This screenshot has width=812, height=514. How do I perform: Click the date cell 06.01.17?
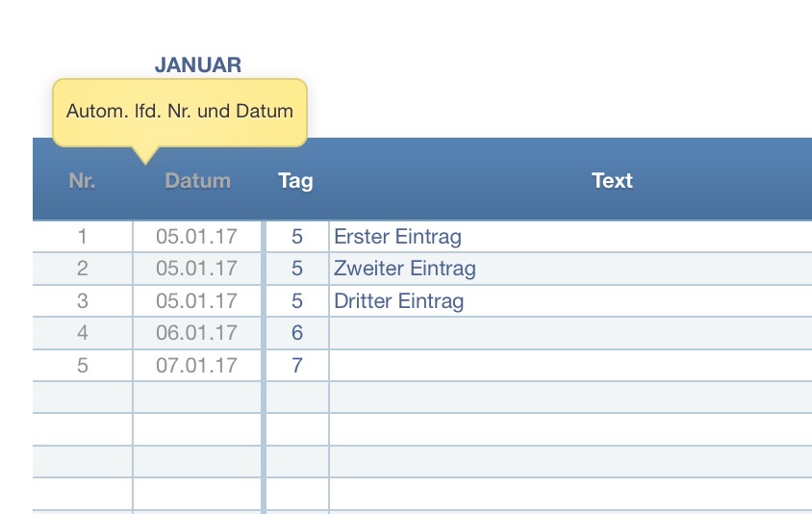click(x=197, y=333)
